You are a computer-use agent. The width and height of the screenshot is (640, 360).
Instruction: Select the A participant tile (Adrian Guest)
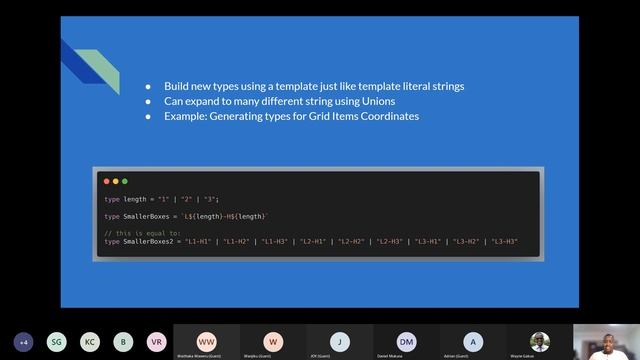(x=473, y=342)
